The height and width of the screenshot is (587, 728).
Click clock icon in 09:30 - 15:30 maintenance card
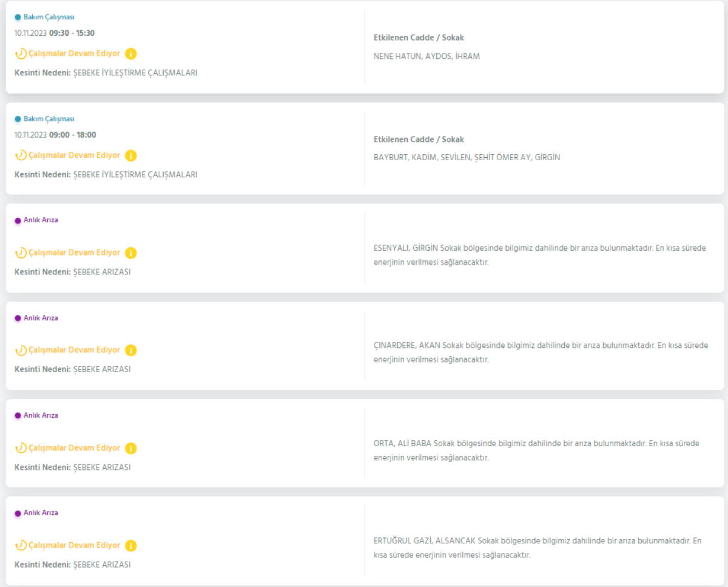(x=21, y=53)
